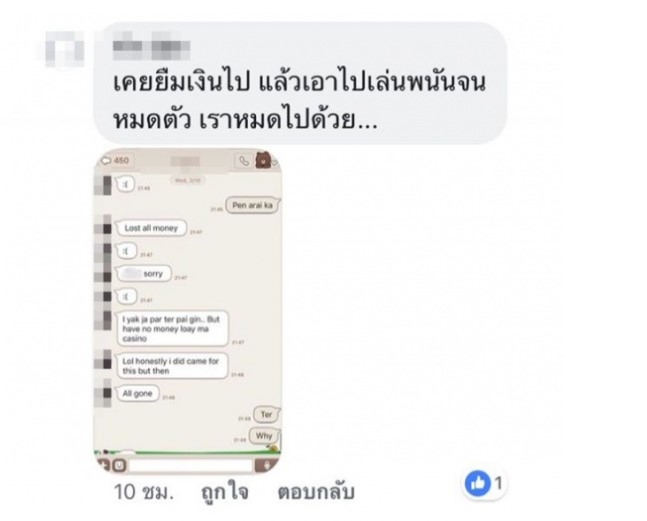647x521 pixels.
Task: Click the 'All gone' message bubble
Action: (x=137, y=394)
